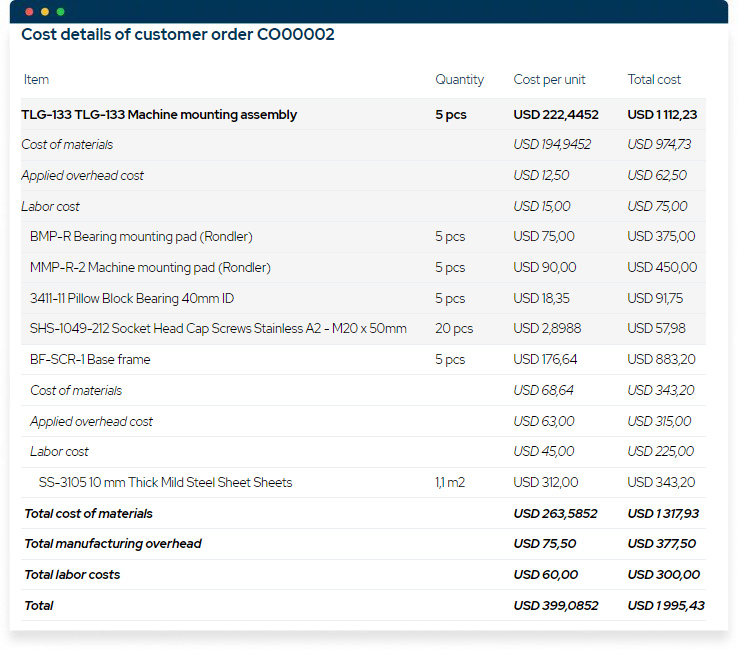Click overhead grand total 'USD 377,50'

[662, 544]
